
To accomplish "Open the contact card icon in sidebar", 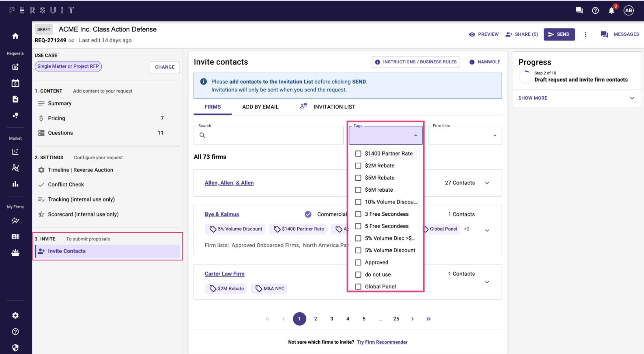I will [15, 237].
